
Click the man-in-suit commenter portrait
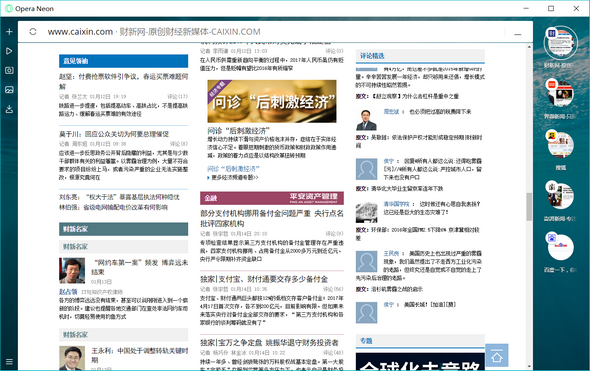click(x=366, y=120)
